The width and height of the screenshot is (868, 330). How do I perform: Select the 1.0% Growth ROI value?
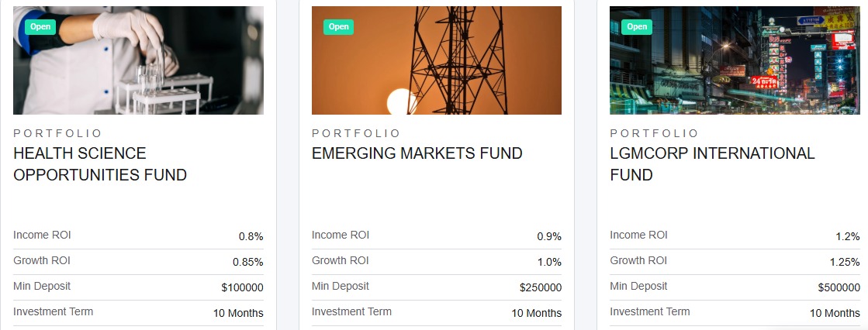549,262
